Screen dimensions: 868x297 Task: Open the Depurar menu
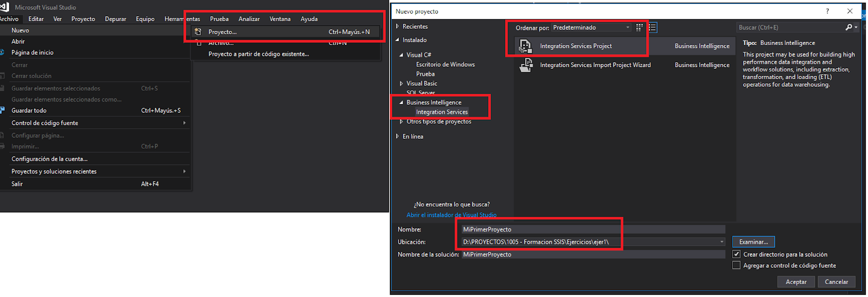(116, 19)
